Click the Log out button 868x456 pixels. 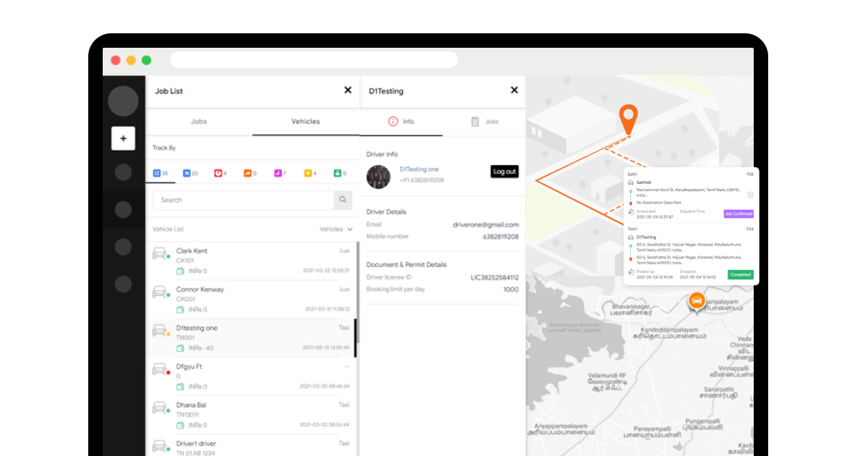(504, 172)
